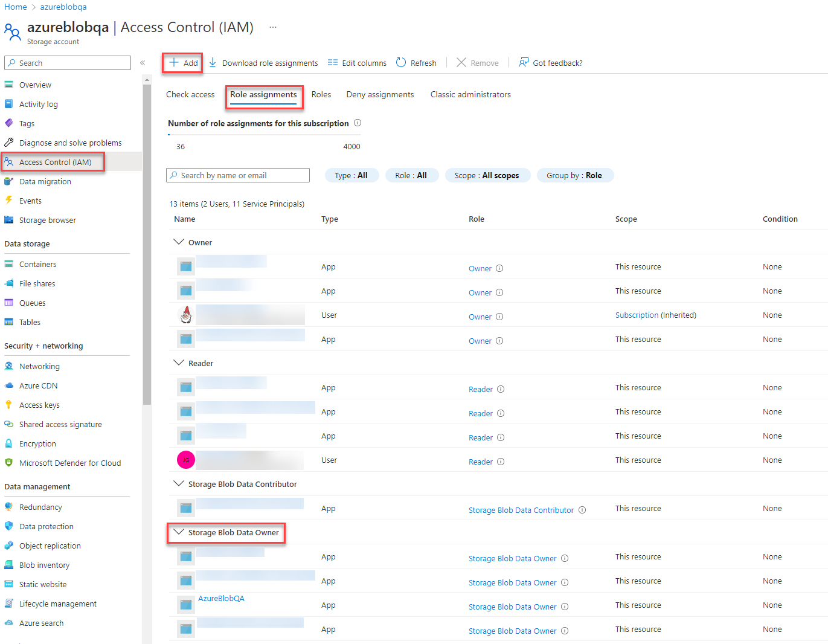Click the Got feedback icon
This screenshot has height=644, width=828.
pyautogui.click(x=524, y=63)
